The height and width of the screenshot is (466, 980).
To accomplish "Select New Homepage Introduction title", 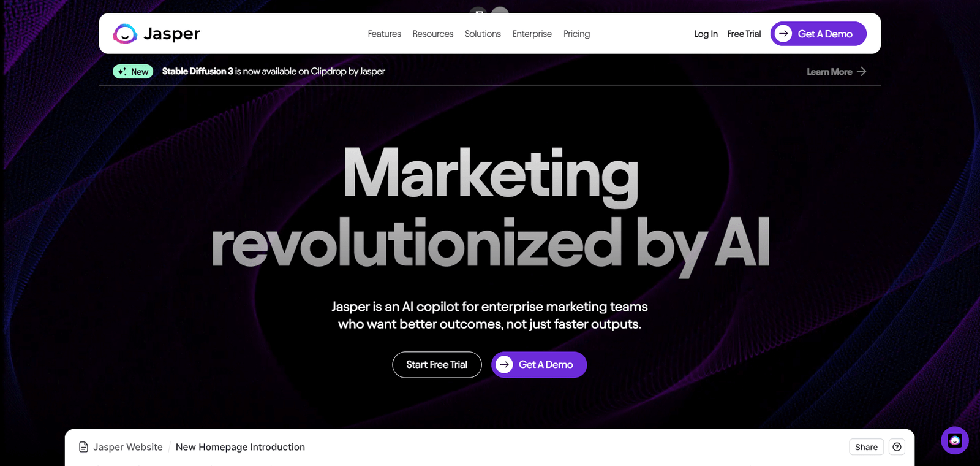I will click(x=240, y=447).
